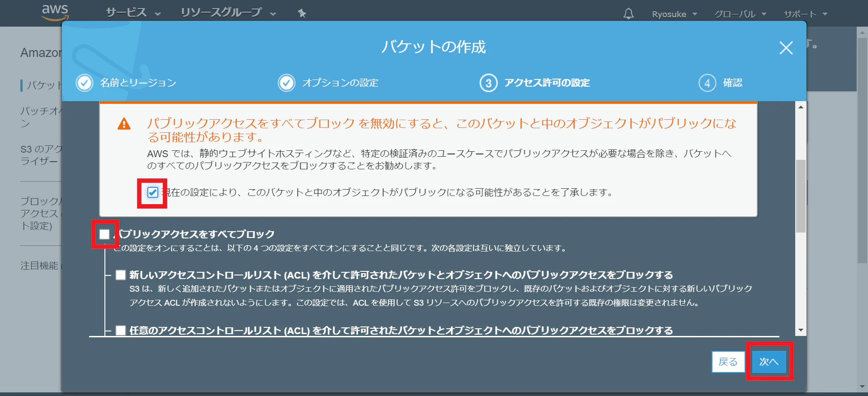868x396 pixels.
Task: Select step 3 アクセス許可の設定
Action: click(x=535, y=83)
